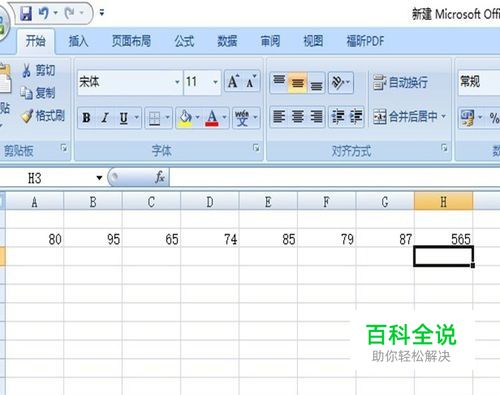Open the 视图 ribbon tab
The height and width of the screenshot is (395, 500).
(x=313, y=41)
